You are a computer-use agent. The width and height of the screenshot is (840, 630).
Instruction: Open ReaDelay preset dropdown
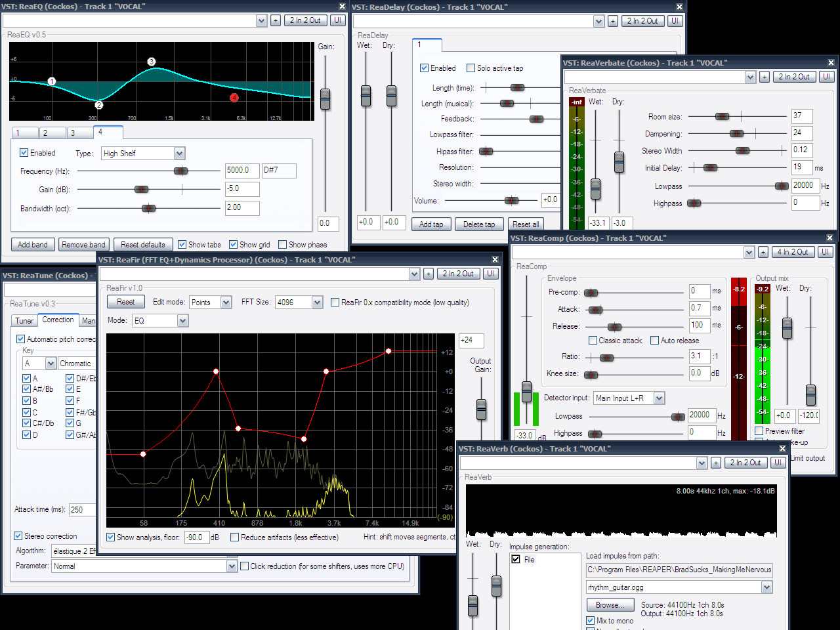pos(598,21)
